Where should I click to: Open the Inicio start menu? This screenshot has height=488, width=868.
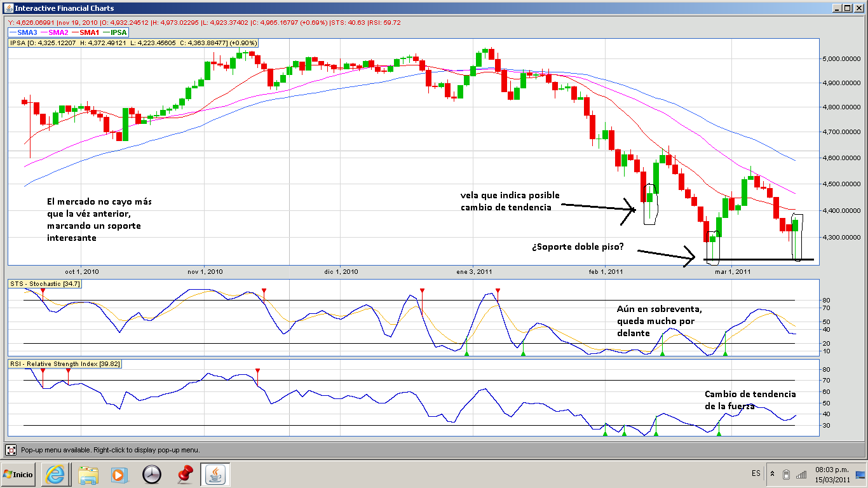[18, 474]
